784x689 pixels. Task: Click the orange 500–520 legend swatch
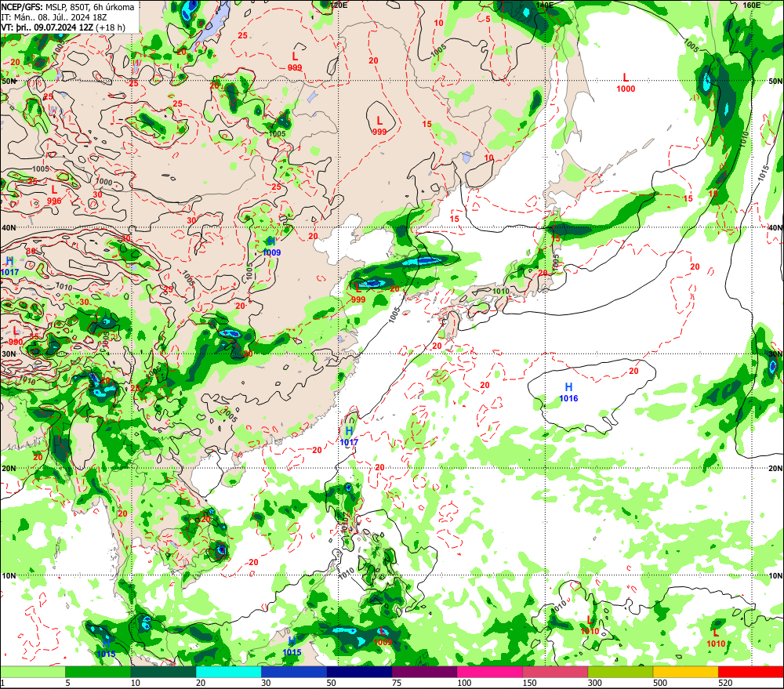(686, 672)
